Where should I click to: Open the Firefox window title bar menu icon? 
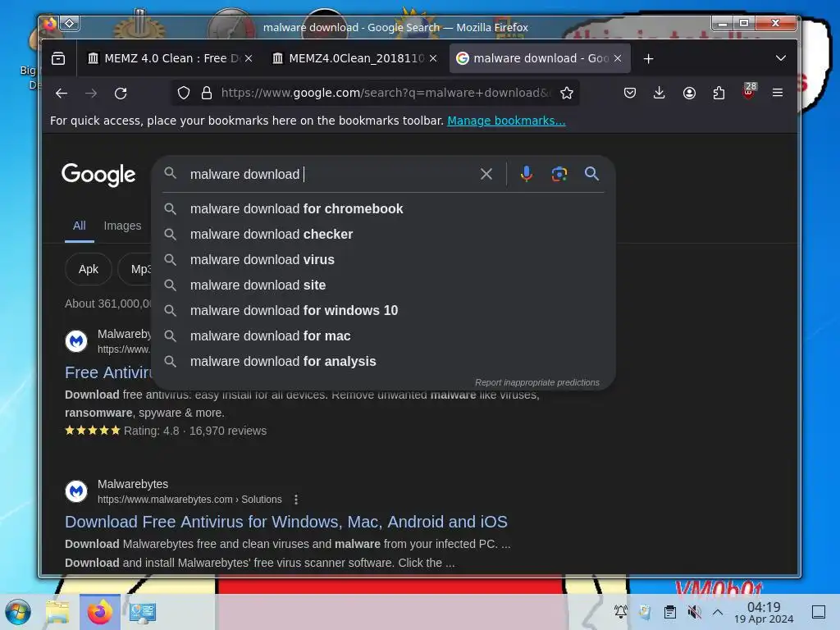point(50,24)
